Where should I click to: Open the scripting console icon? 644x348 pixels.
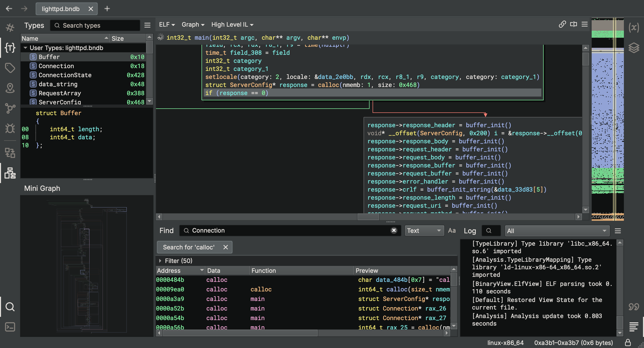pyautogui.click(x=10, y=327)
